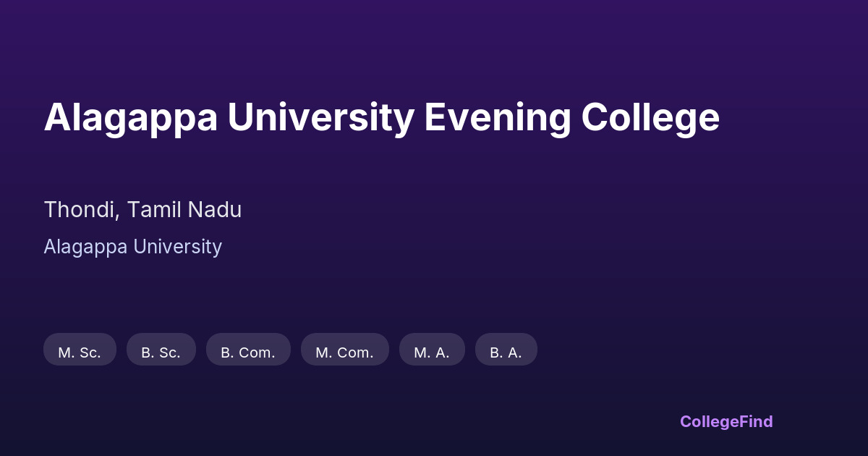Click the M. Sc. course tag
The height and width of the screenshot is (456, 868).
tap(80, 352)
